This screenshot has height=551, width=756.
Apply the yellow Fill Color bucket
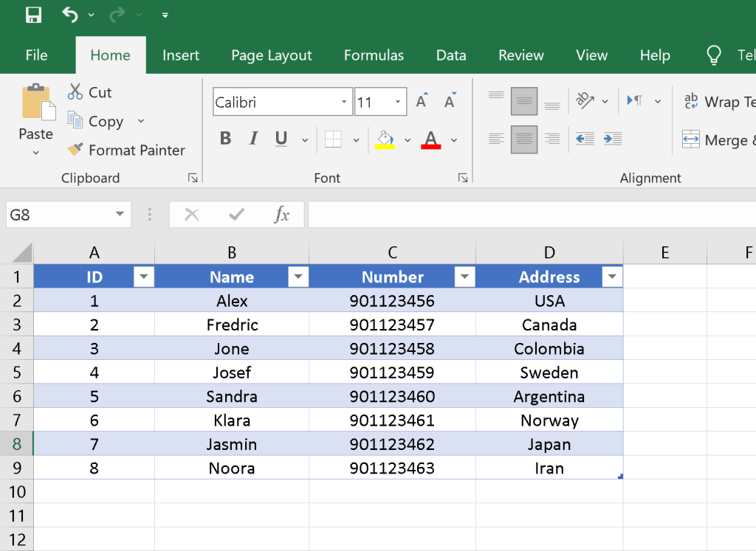click(x=385, y=139)
